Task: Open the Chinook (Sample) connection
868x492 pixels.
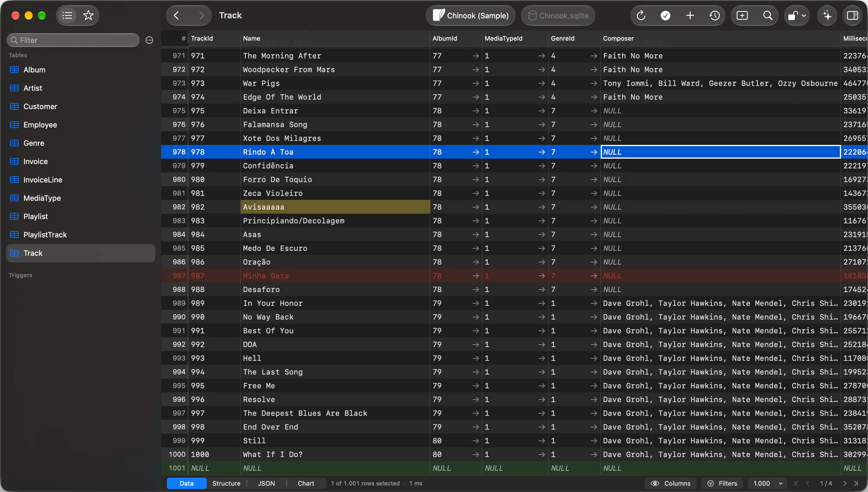Action: tap(470, 15)
